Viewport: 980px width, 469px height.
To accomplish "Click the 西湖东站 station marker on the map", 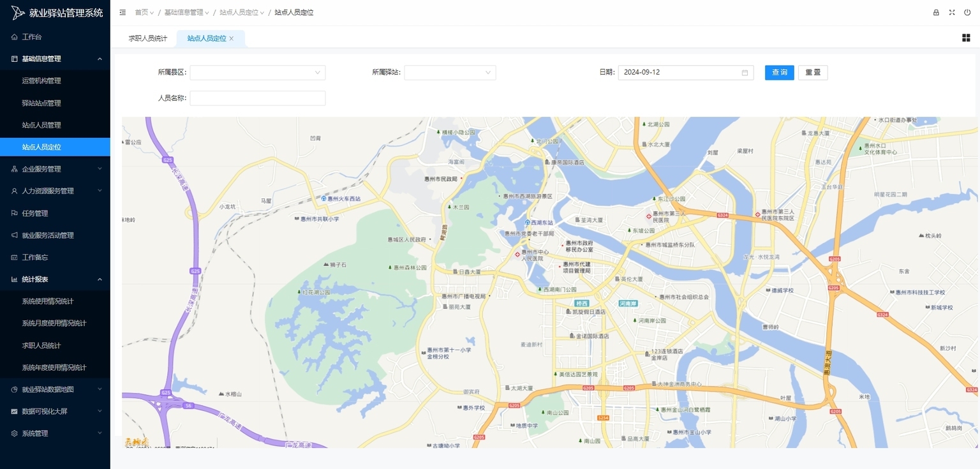I will click(528, 222).
